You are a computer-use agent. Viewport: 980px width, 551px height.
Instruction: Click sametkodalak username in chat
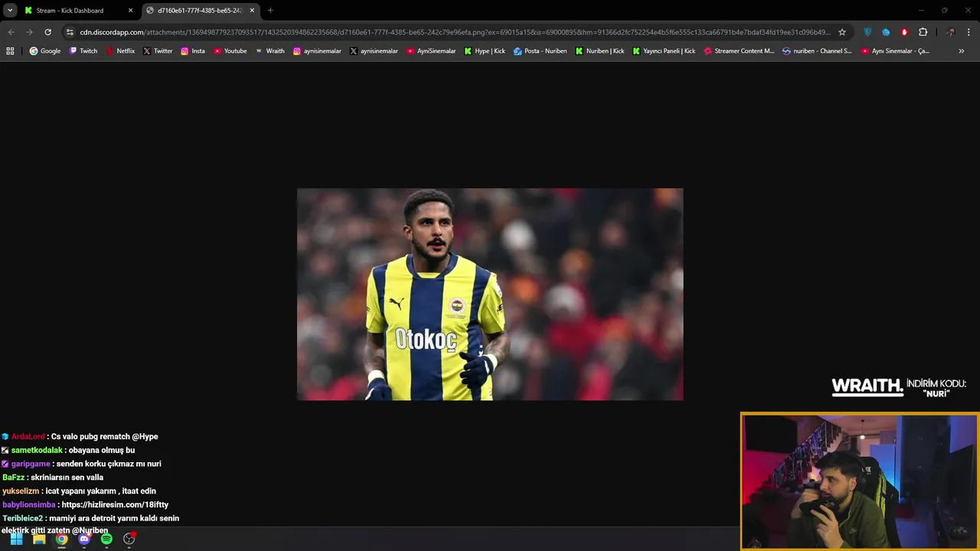pos(37,450)
